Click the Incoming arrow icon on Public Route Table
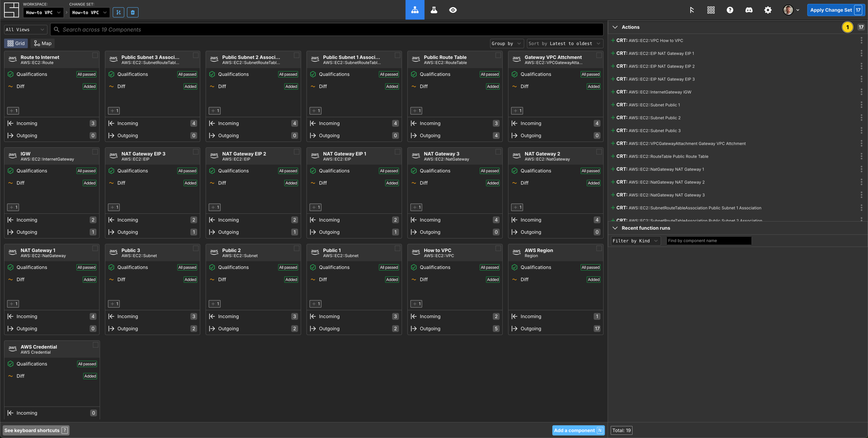868x438 pixels. [x=414, y=124]
